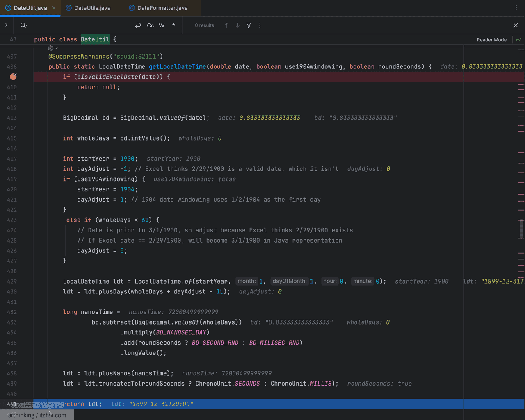Click line number 429 in the gutter
The width and height of the screenshot is (525, 420).
[12, 282]
